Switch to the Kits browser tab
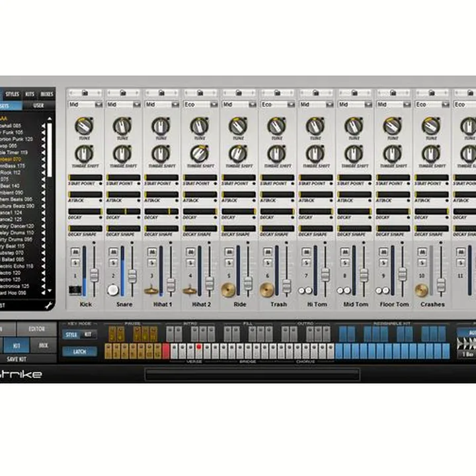The width and height of the screenshot is (476, 476). 30,94
